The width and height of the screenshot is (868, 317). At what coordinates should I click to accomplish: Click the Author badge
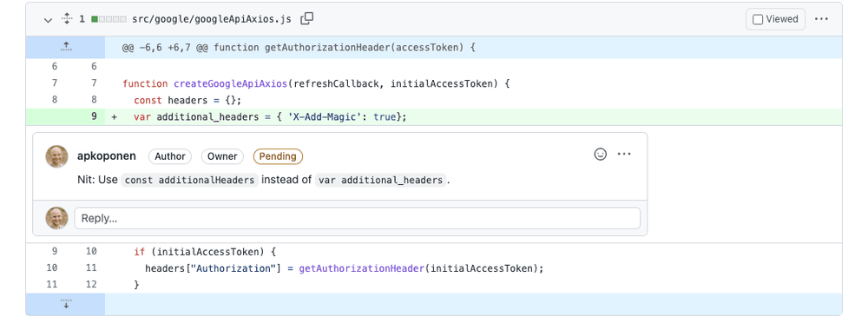click(x=170, y=156)
